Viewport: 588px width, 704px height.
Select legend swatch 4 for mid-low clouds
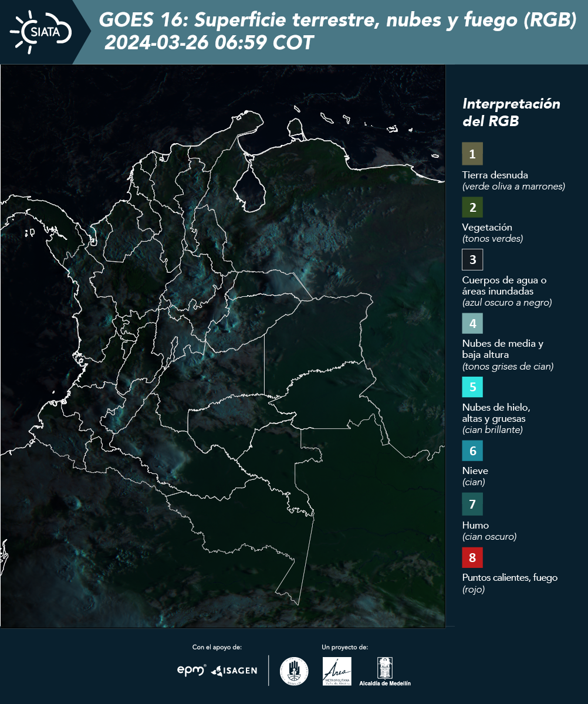click(x=472, y=323)
